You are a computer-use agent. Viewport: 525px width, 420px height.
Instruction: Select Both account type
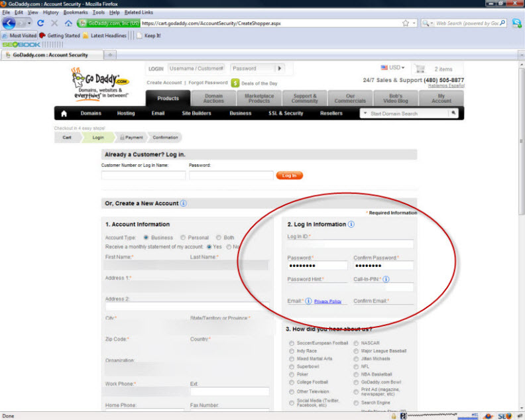[x=218, y=237]
